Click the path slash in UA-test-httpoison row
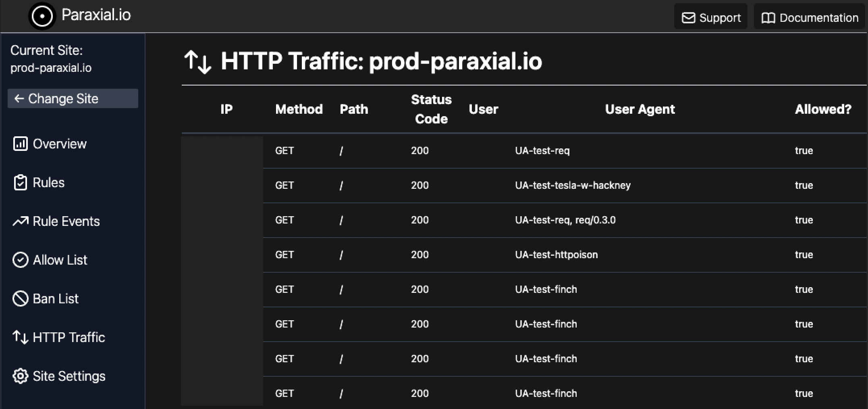868x409 pixels. click(341, 255)
